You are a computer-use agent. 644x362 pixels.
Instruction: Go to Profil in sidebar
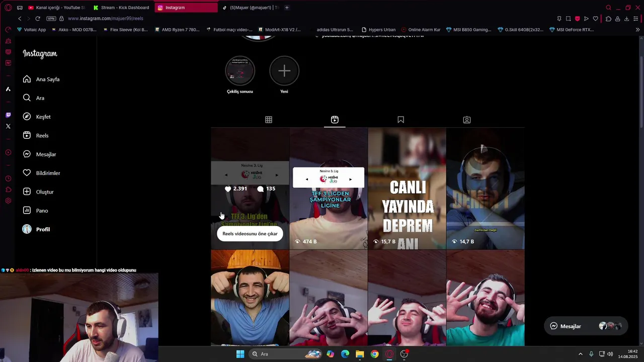pyautogui.click(x=36, y=229)
